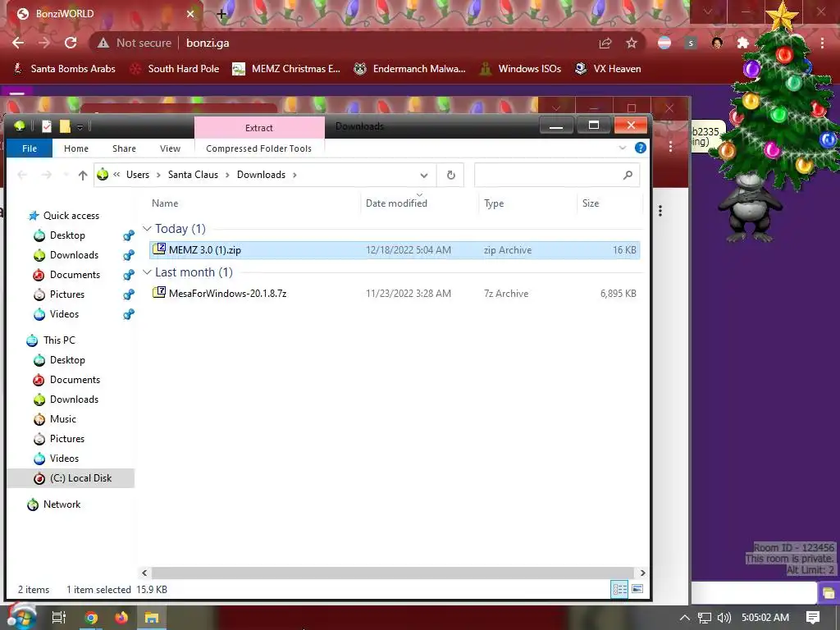Select This PC in the navigation pane
Viewport: 840px width, 630px height.
(59, 340)
